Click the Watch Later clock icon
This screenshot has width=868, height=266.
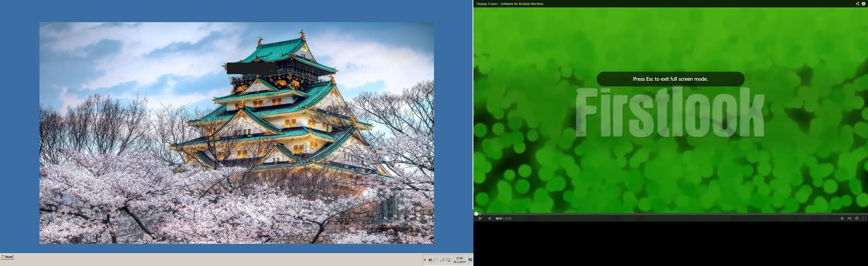pos(842,218)
